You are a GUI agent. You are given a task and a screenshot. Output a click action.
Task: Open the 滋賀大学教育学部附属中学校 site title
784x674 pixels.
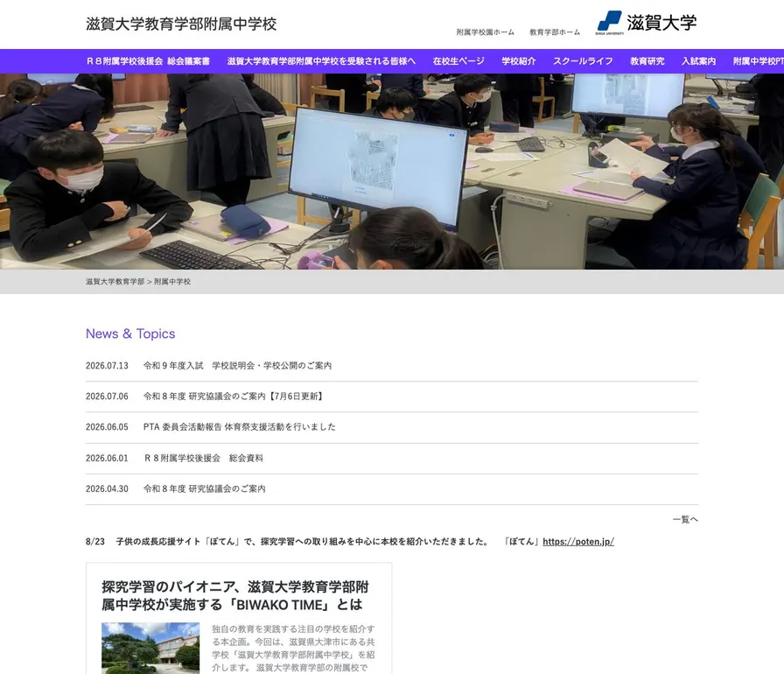[181, 24]
